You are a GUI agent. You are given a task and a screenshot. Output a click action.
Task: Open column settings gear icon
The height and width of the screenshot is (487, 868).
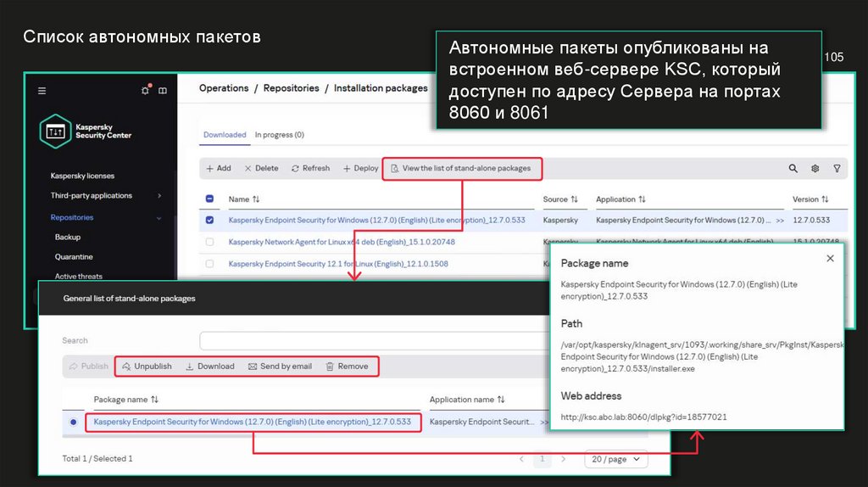(x=815, y=169)
